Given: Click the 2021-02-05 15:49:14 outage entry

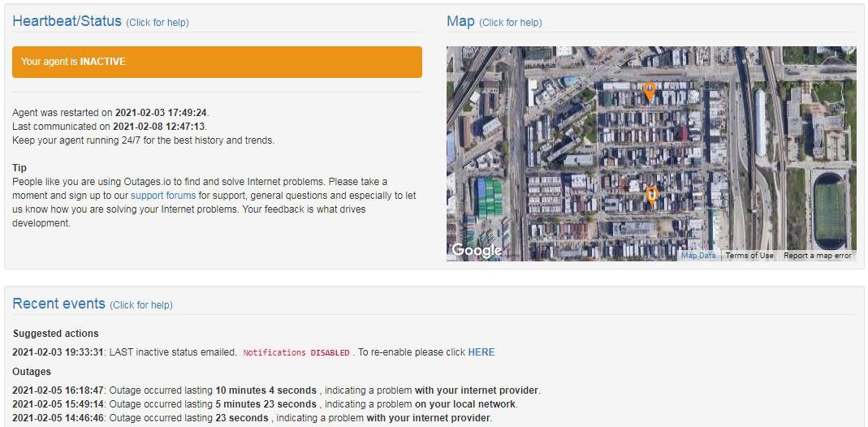Looking at the screenshot, I should 265,403.
